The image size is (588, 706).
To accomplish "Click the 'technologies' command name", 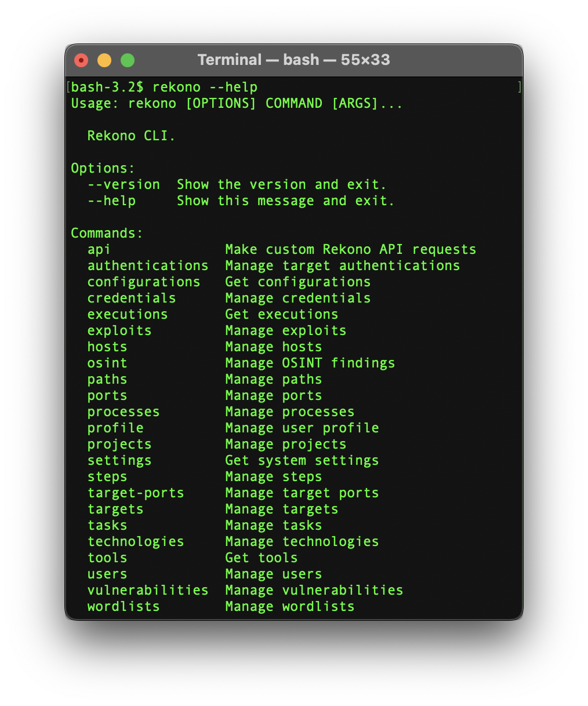I will (x=135, y=542).
